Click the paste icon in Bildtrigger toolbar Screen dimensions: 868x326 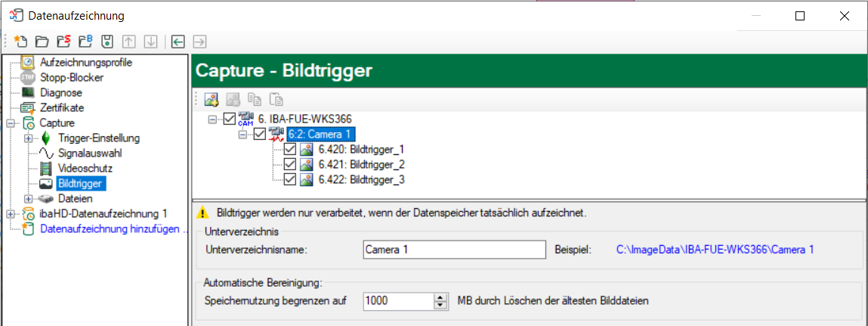(x=276, y=100)
